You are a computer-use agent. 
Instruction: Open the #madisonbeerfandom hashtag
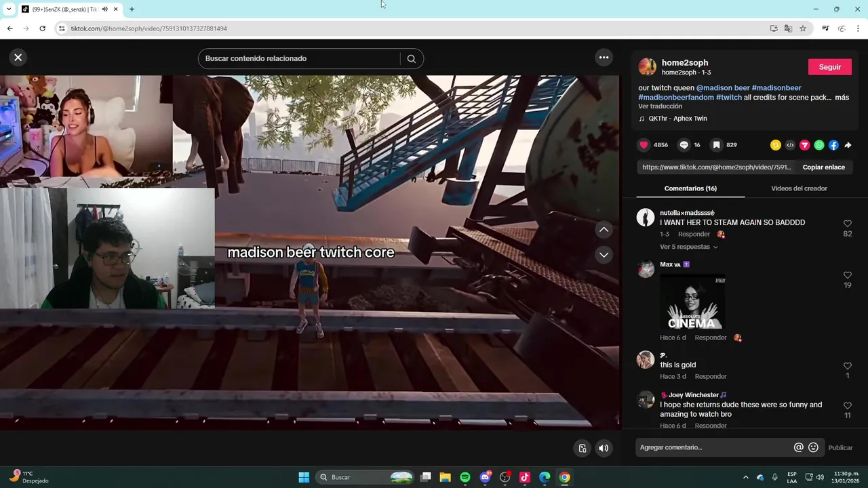tap(676, 98)
